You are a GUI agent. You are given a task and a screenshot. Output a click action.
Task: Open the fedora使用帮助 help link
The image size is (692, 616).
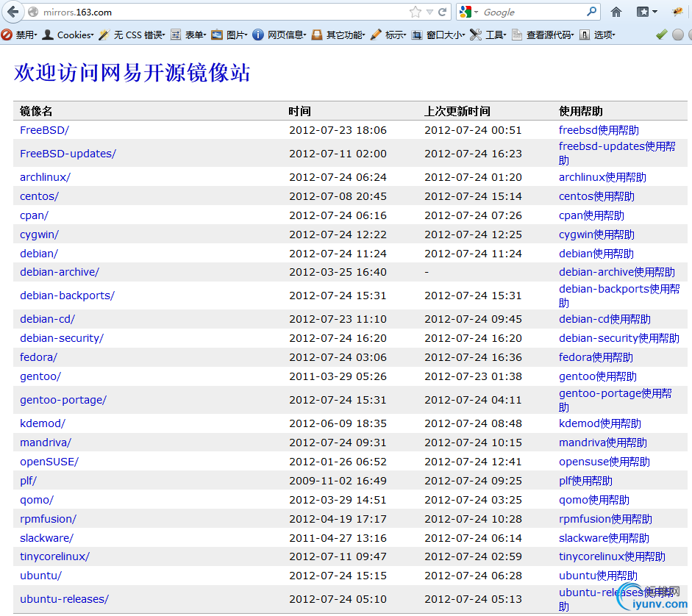(x=596, y=357)
